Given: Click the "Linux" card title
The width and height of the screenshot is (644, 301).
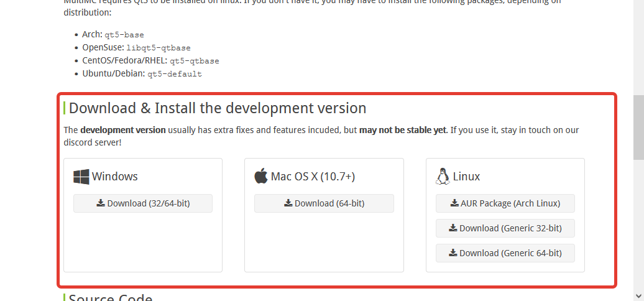Looking at the screenshot, I should point(467,177).
